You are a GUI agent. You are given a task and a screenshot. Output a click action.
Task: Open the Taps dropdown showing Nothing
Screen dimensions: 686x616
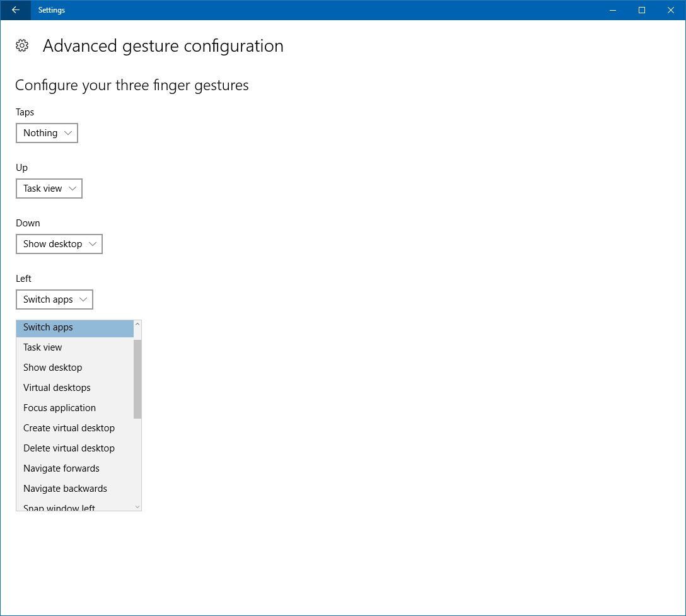[46, 133]
